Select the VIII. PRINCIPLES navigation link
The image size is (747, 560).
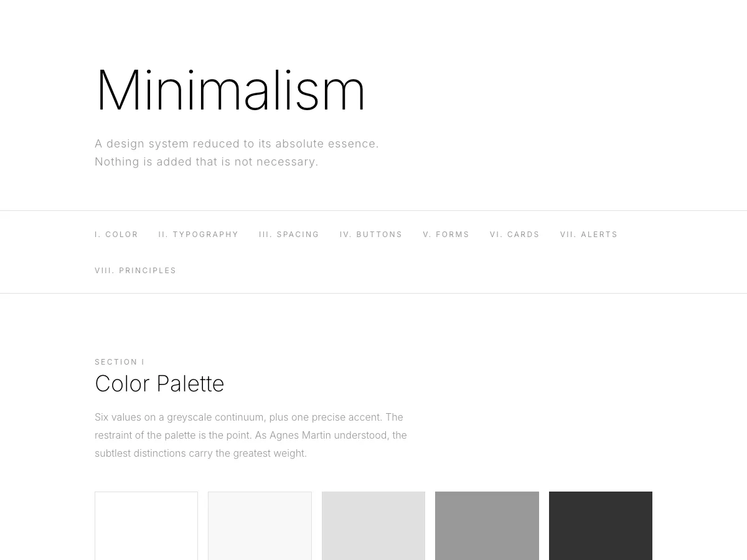tap(136, 270)
